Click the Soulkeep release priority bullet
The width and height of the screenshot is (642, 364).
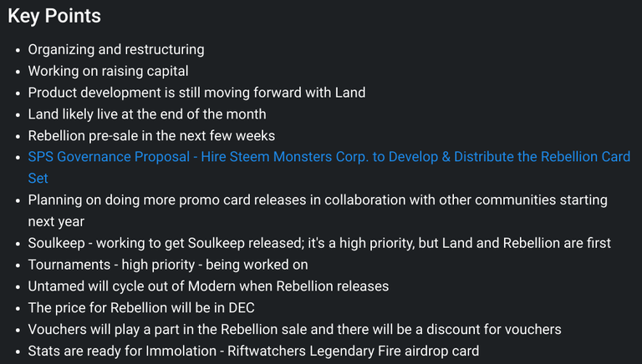pos(319,243)
